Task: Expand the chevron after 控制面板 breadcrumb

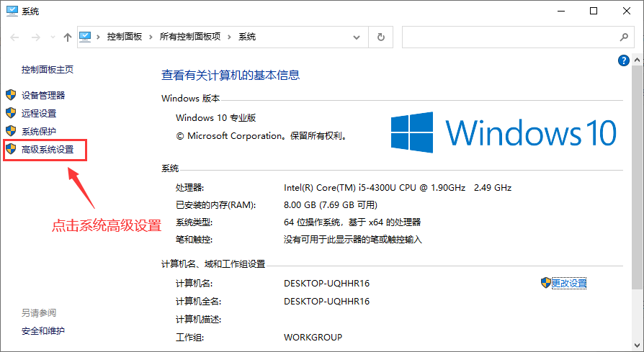Action: pyautogui.click(x=151, y=37)
